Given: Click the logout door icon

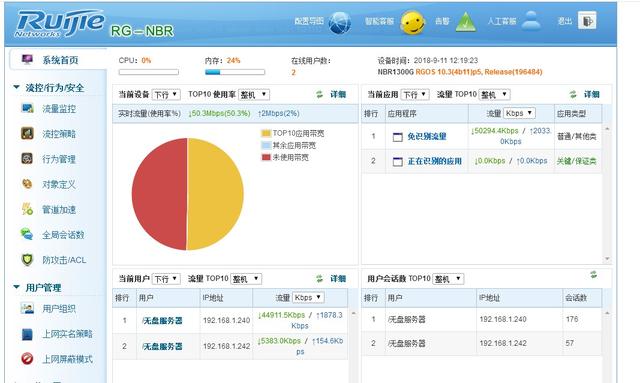Looking at the screenshot, I should point(587,21).
